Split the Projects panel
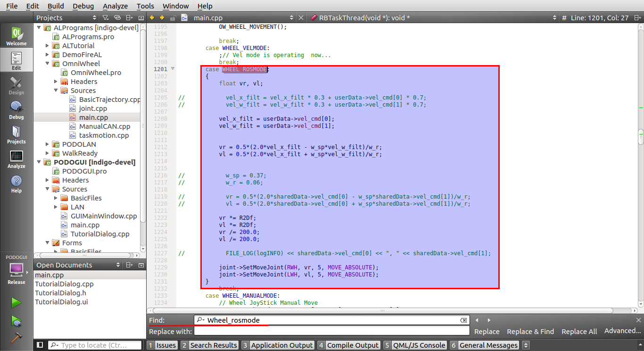 point(130,18)
